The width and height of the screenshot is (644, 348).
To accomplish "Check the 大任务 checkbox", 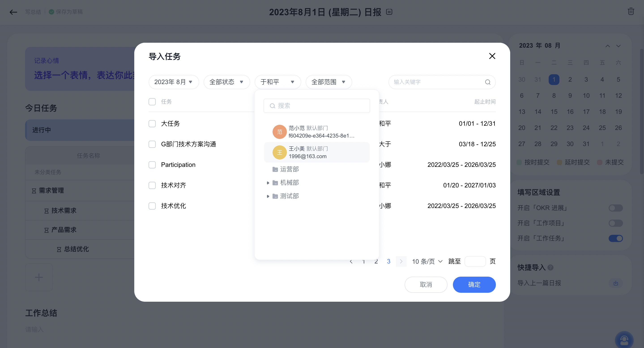I will (x=152, y=124).
